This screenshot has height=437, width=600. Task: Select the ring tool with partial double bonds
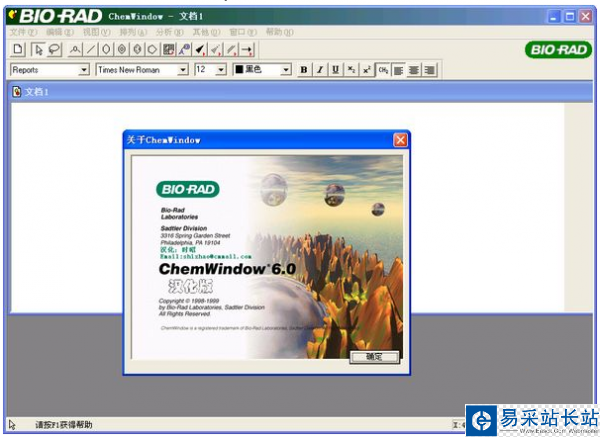tap(137, 49)
